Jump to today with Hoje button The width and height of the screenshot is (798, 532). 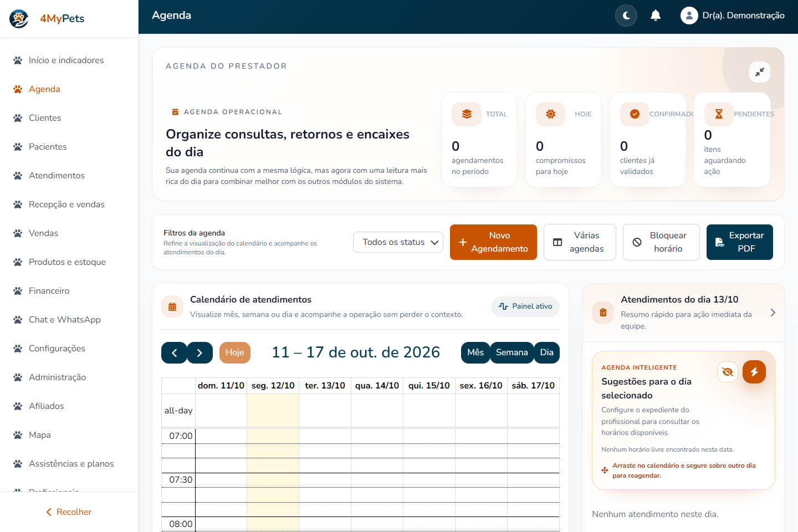tap(235, 352)
